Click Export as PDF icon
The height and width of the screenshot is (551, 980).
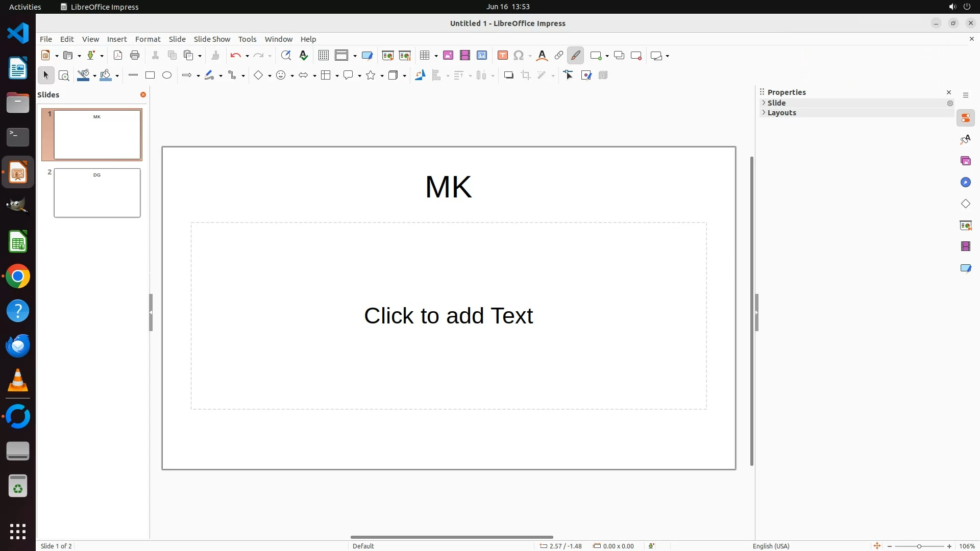click(x=118, y=56)
